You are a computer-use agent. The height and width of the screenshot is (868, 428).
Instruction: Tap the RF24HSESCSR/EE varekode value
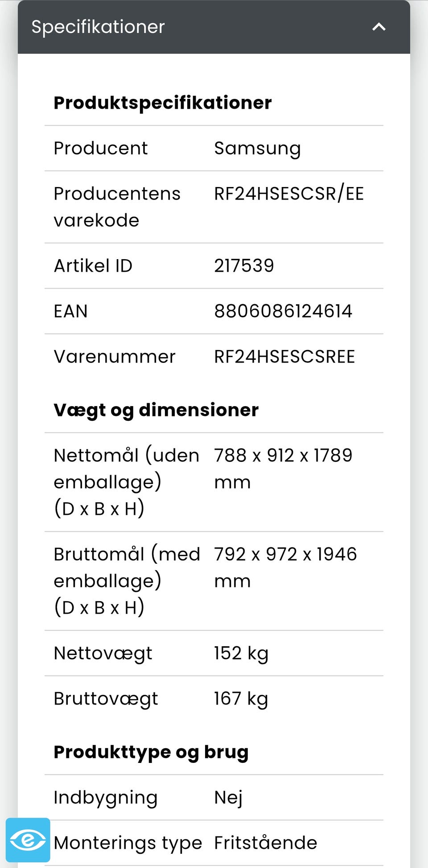coord(289,194)
